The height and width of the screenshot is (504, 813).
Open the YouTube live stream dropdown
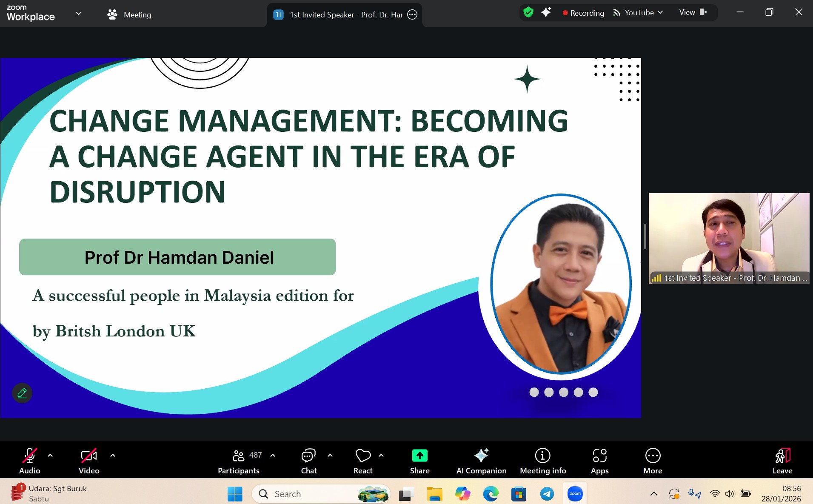[x=638, y=13]
